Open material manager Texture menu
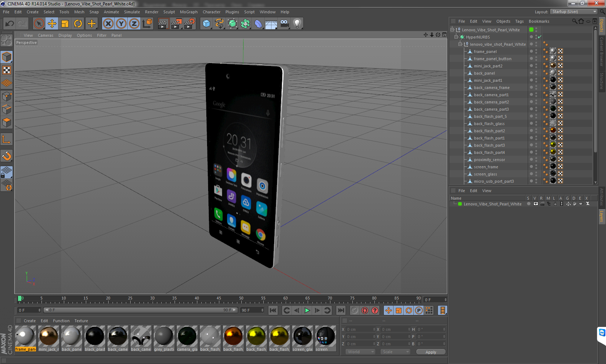This screenshot has width=606, height=364. 81,321
